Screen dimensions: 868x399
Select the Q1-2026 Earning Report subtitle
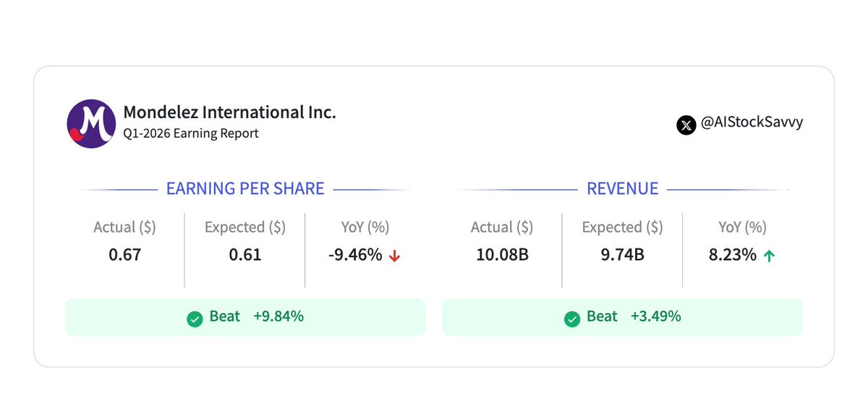(191, 133)
